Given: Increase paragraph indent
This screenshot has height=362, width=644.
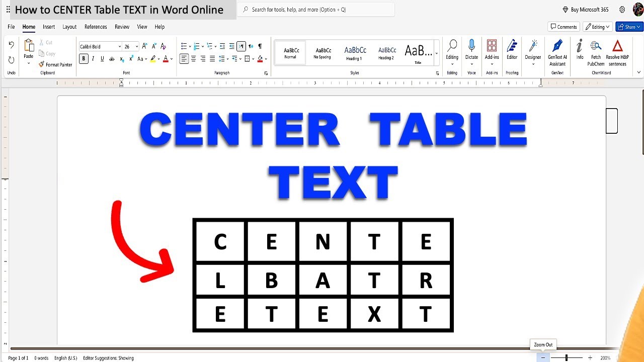Looking at the screenshot, I should [x=231, y=46].
